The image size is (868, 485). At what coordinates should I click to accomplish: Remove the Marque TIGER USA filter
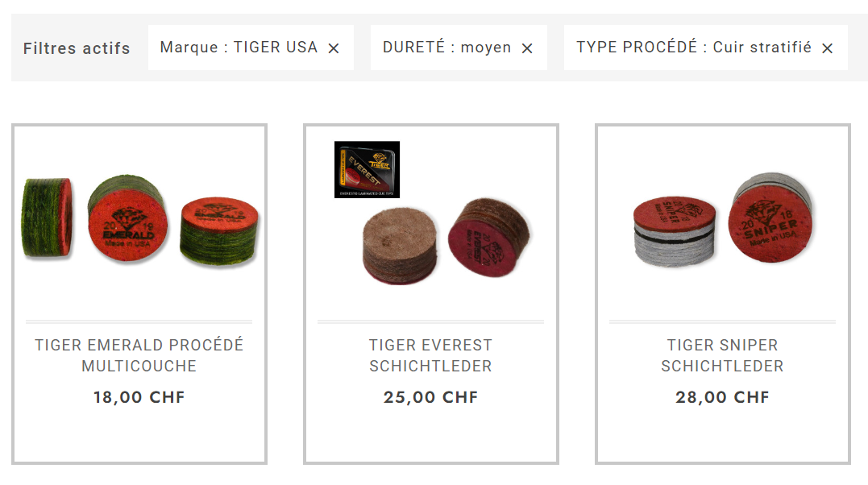[x=333, y=48]
